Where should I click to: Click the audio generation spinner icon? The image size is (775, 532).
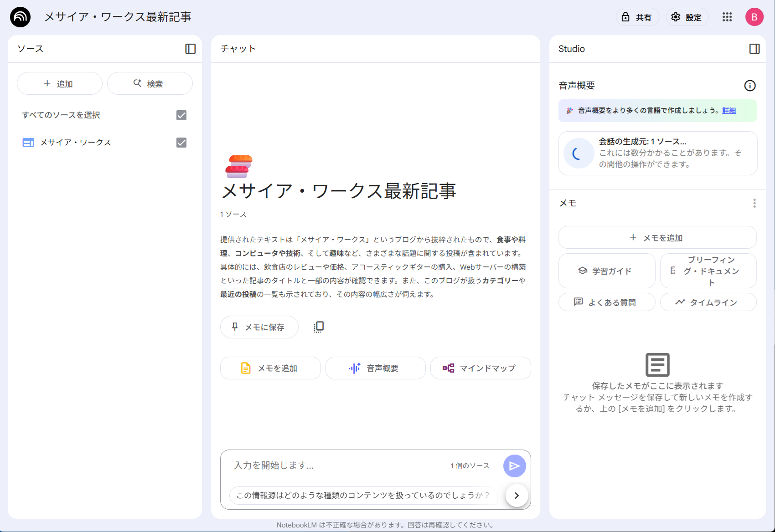click(579, 153)
